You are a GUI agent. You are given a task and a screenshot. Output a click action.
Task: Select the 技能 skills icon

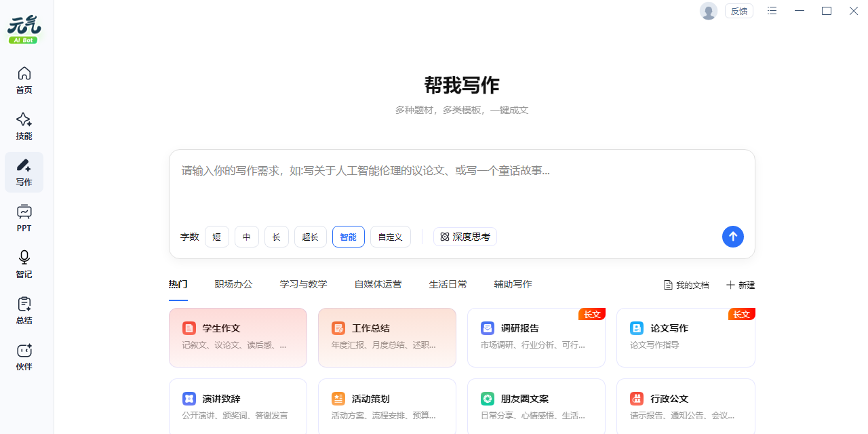point(24,125)
